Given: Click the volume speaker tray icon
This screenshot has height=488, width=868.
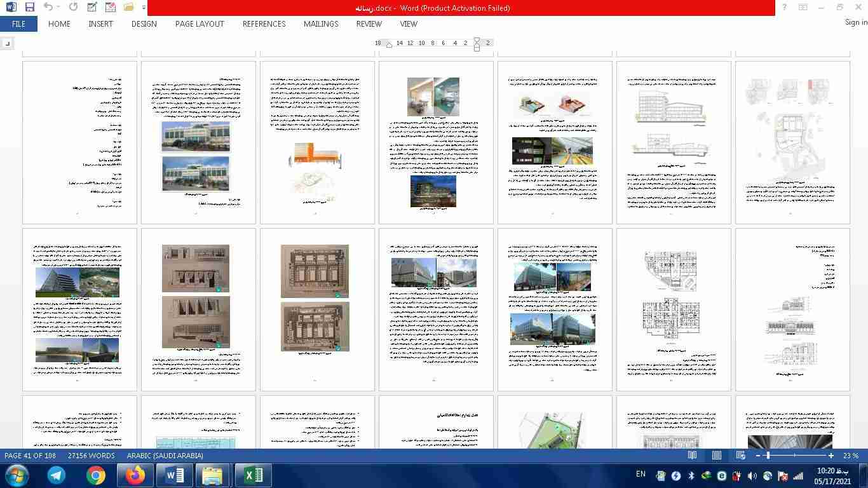Looking at the screenshot, I should tap(752, 475).
